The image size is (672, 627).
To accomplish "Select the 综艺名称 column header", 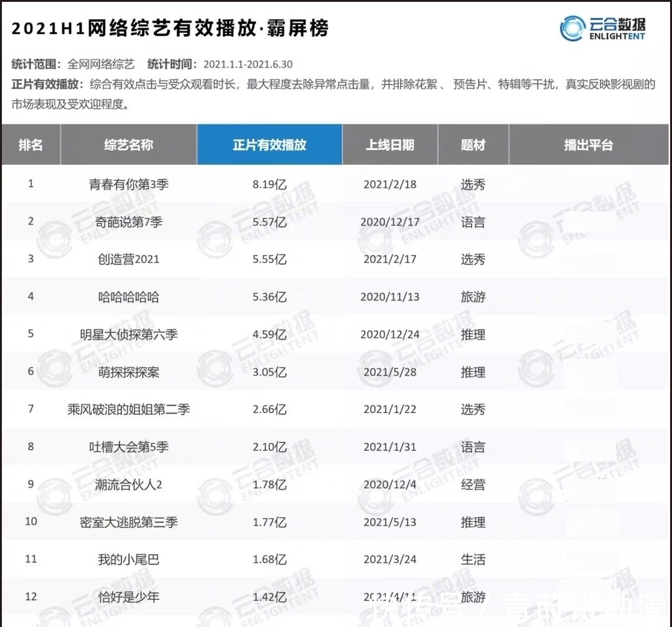I will (x=128, y=144).
